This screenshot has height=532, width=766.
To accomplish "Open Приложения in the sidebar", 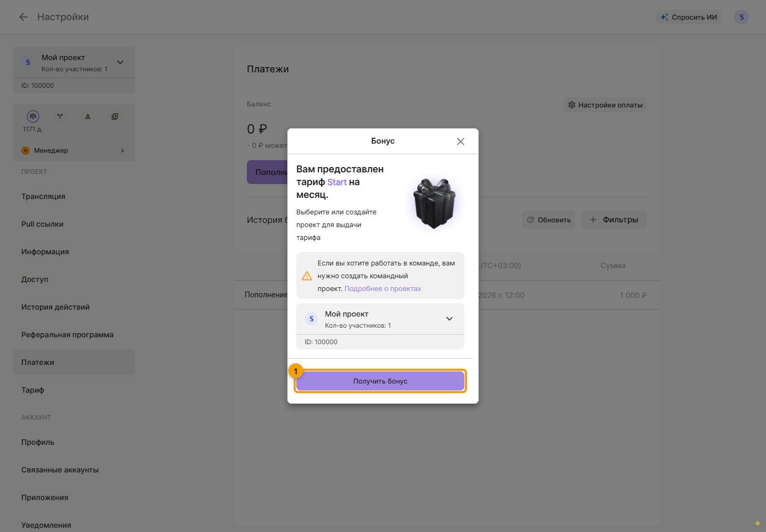I will [x=74, y=497].
